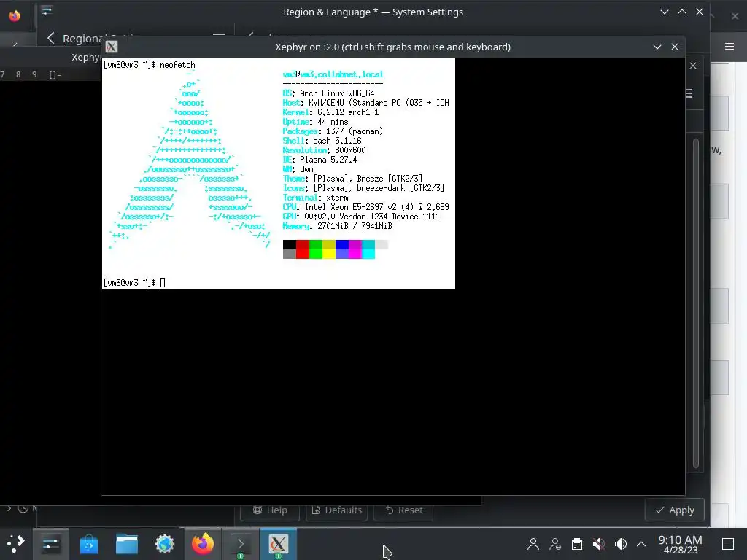
Task: Click the 'Terminal: xterm' line
Action: click(315, 198)
